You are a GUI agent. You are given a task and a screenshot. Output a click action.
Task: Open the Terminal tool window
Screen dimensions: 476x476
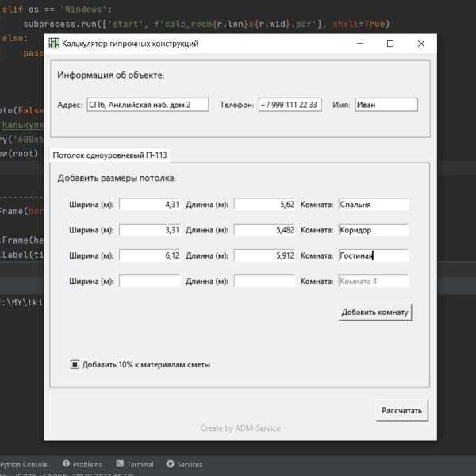pyautogui.click(x=135, y=464)
